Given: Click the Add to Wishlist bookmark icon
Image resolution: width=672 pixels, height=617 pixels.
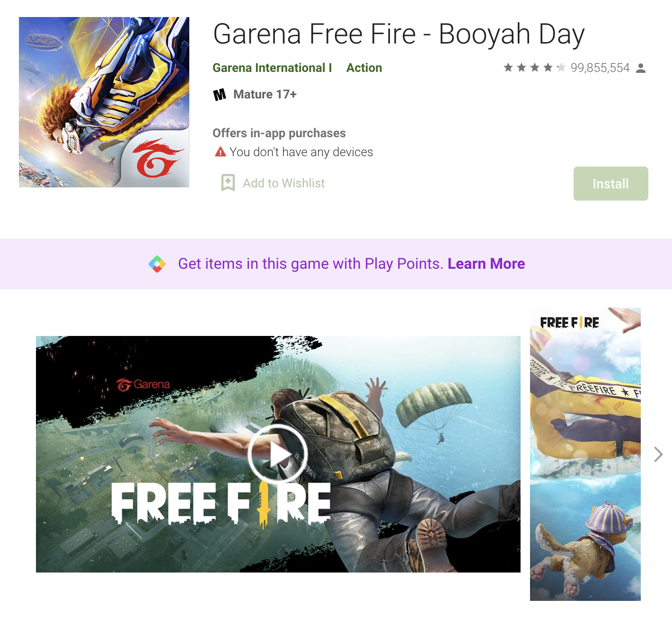Looking at the screenshot, I should coord(228,183).
